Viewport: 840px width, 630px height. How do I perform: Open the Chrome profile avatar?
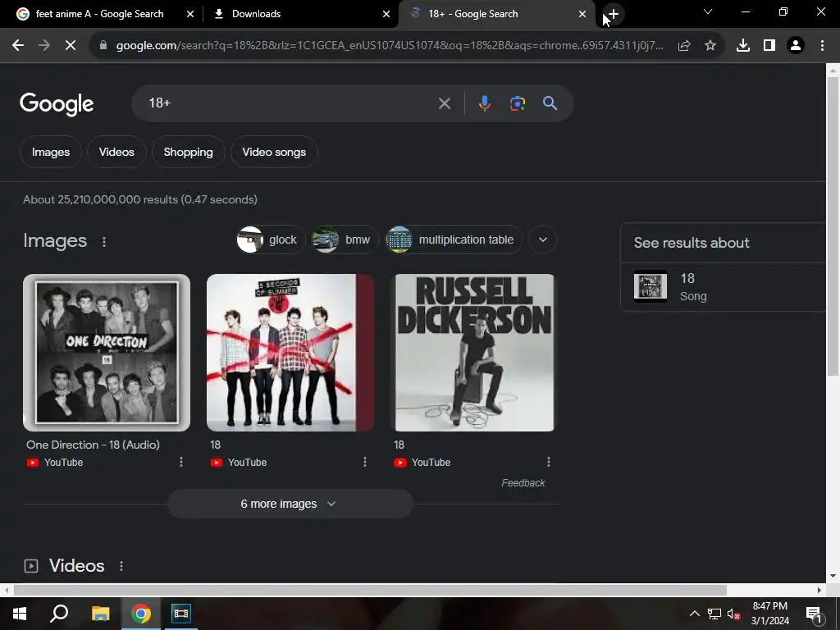tap(796, 46)
